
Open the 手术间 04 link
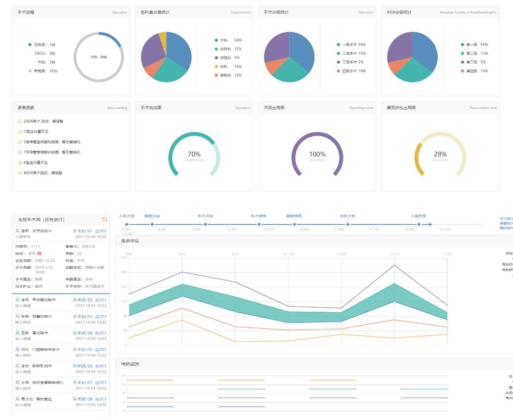83,333
